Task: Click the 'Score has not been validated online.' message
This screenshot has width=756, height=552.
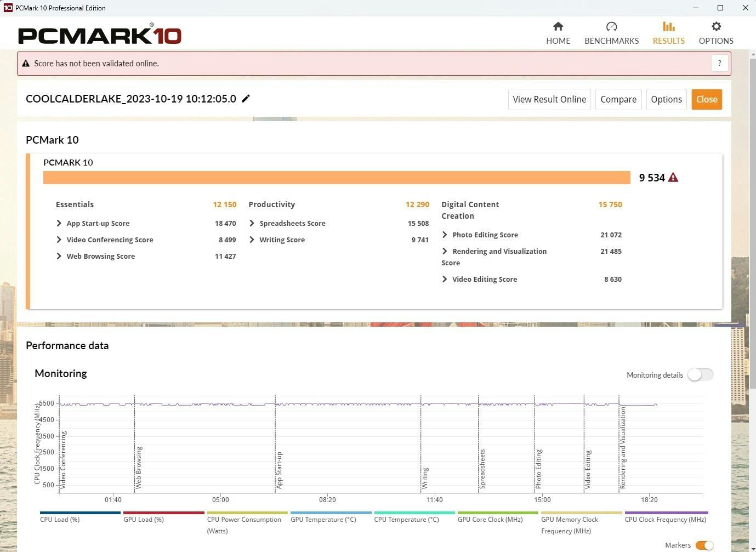Action: (x=96, y=64)
